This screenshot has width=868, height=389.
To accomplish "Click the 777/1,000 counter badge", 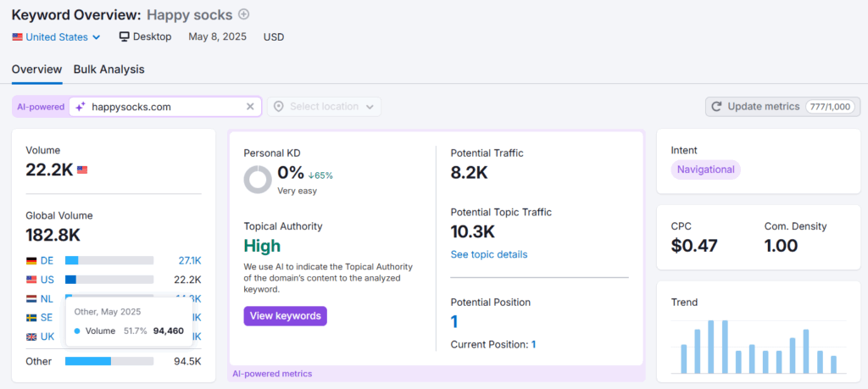I will (831, 107).
